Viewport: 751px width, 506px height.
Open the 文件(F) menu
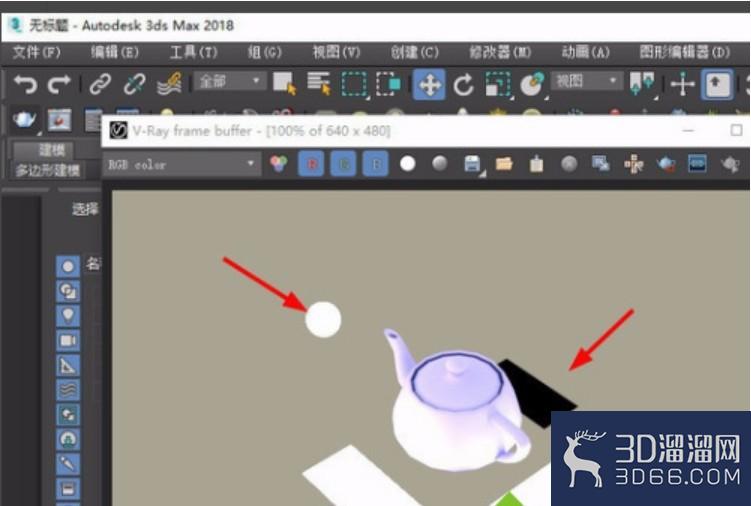click(36, 52)
